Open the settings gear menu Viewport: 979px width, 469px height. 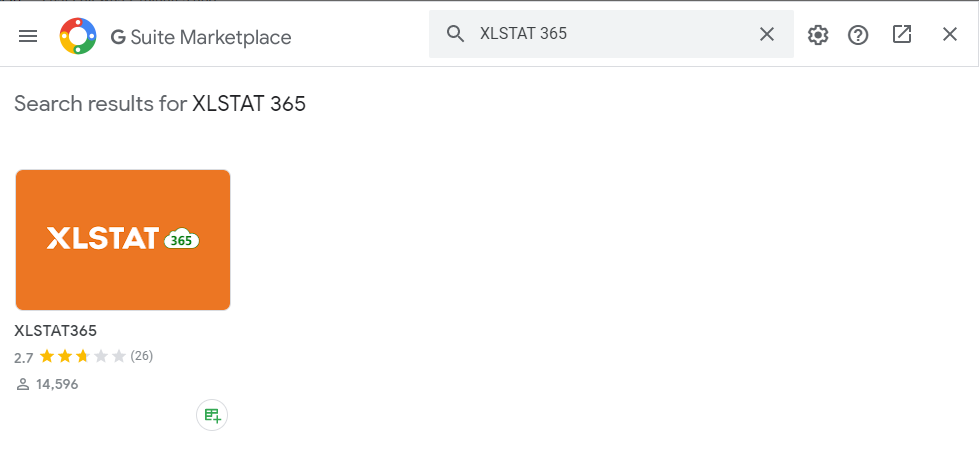[x=818, y=35]
